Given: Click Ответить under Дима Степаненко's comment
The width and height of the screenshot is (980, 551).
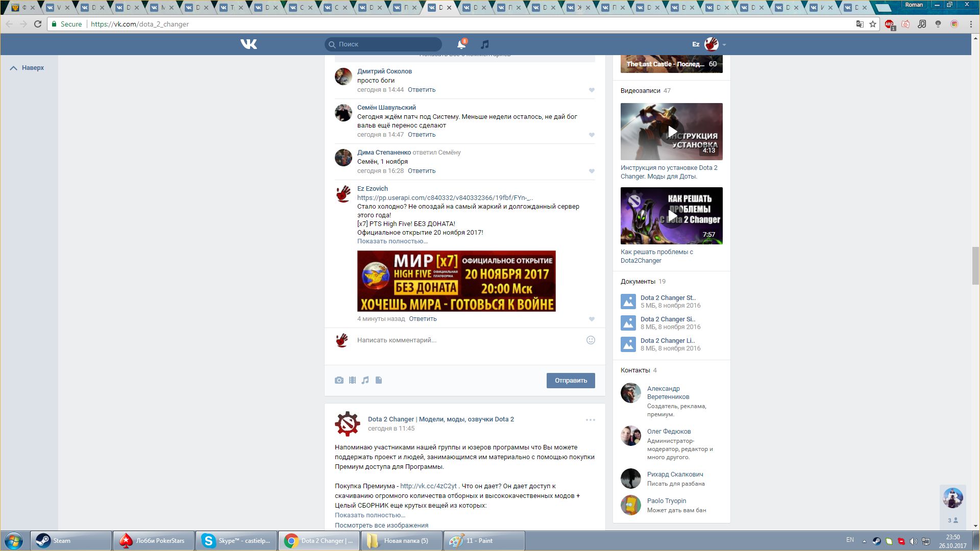Looking at the screenshot, I should (x=421, y=171).
